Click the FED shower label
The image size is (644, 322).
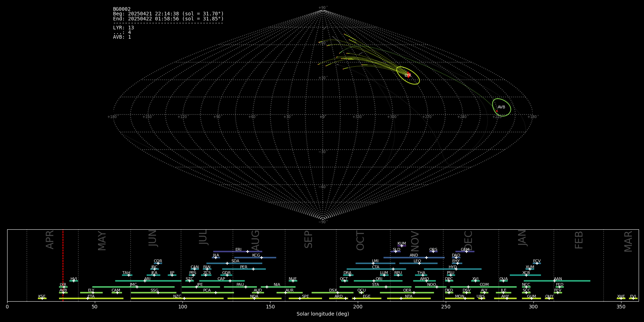[560, 285]
